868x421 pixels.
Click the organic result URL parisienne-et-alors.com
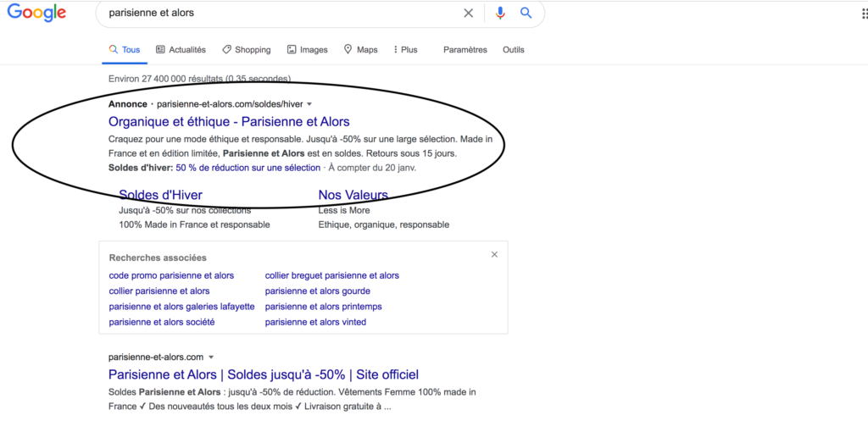pyautogui.click(x=156, y=357)
